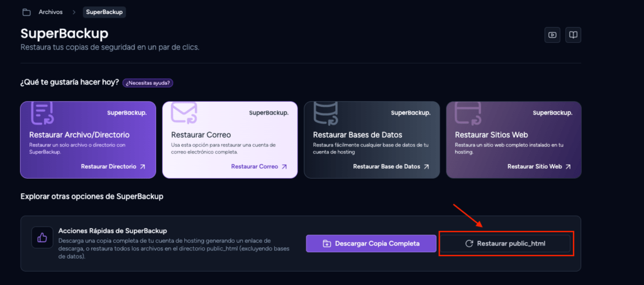Image resolution: width=644 pixels, height=285 pixels.
Task: Click the envelope restore icon
Action: tap(184, 113)
